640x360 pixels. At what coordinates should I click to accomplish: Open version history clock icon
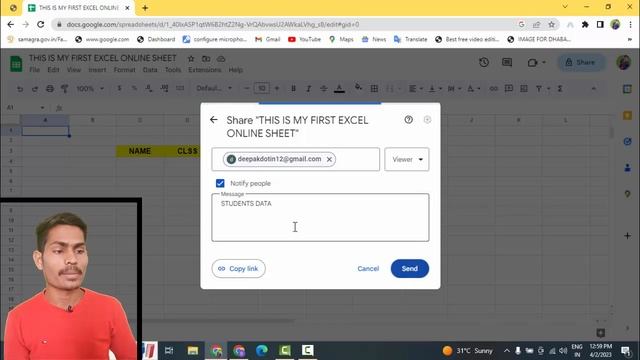[484, 62]
